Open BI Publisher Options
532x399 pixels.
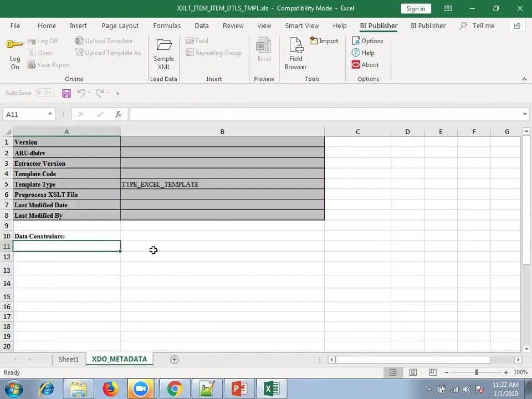(368, 40)
